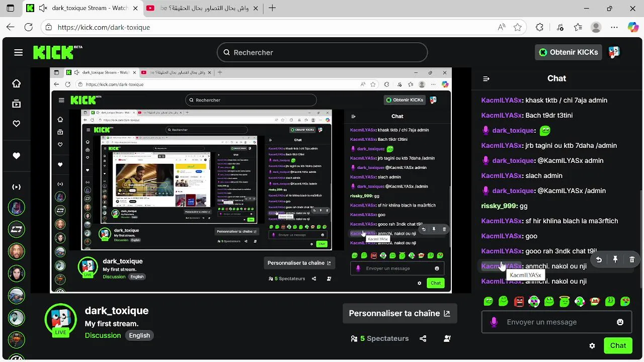Image resolution: width=644 pixels, height=362 pixels.
Task: Click Read aloud icon in address bar
Action: (501, 27)
